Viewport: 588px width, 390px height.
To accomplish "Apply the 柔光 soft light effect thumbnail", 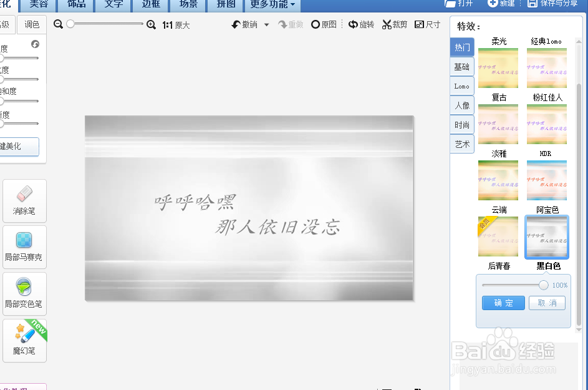I will tap(498, 68).
